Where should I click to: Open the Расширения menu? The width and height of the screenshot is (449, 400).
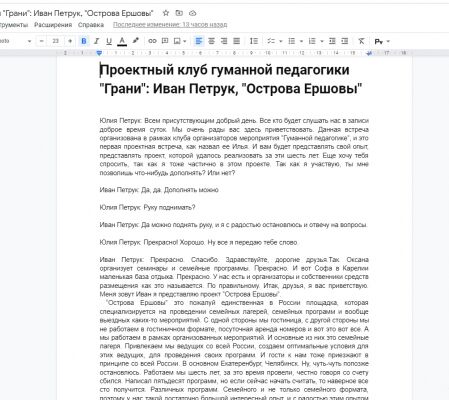coord(53,25)
